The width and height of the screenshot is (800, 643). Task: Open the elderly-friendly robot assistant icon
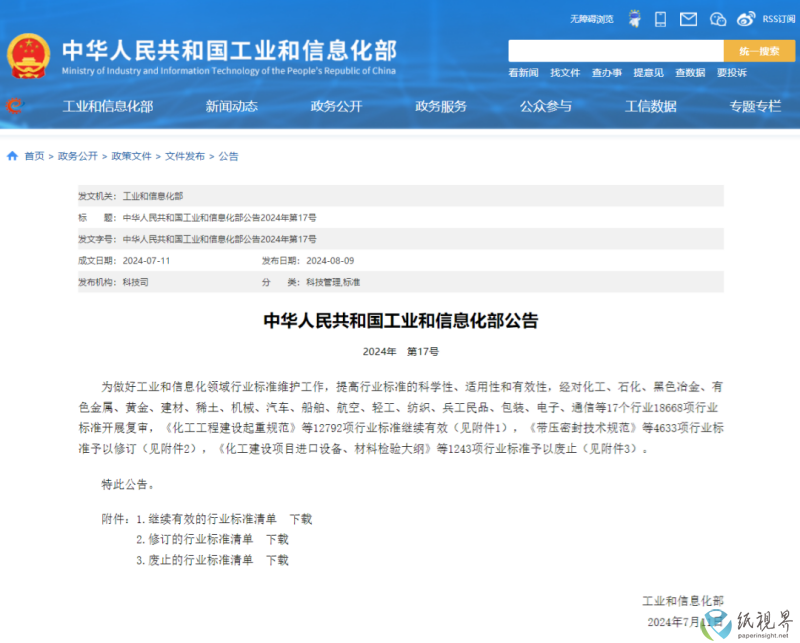click(x=635, y=19)
